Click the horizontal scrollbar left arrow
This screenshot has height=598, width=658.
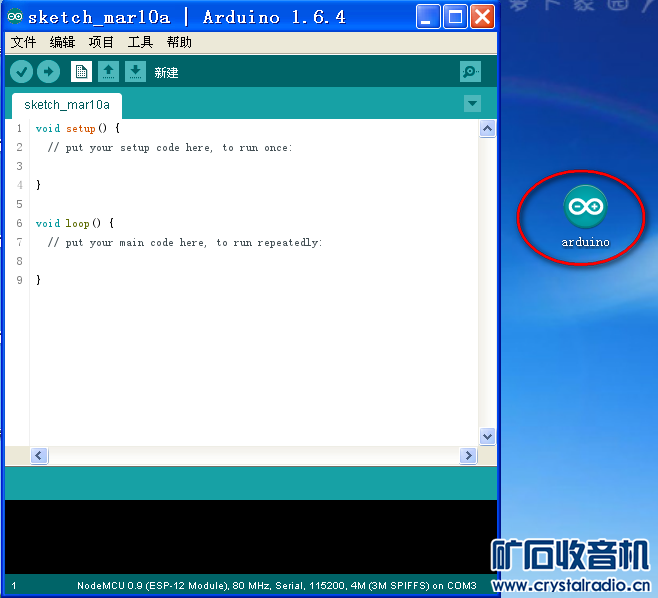click(39, 455)
